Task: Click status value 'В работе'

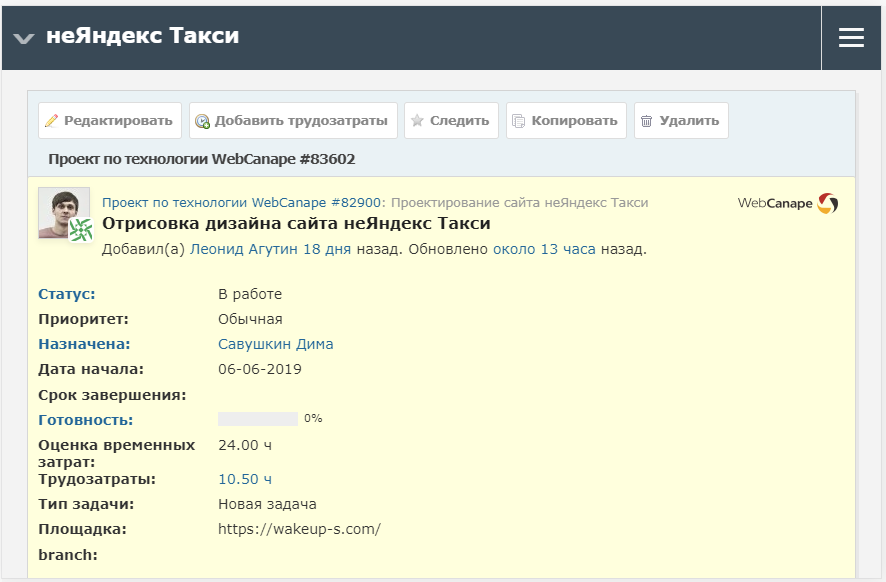Action: click(x=250, y=294)
